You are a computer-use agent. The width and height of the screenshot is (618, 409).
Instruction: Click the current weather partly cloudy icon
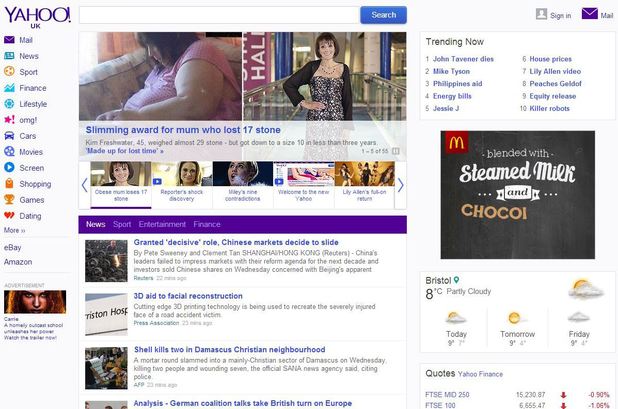tap(585, 289)
